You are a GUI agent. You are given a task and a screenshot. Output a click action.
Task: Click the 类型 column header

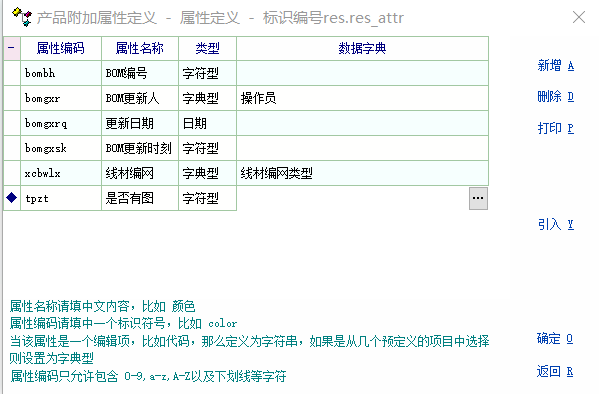pos(207,48)
